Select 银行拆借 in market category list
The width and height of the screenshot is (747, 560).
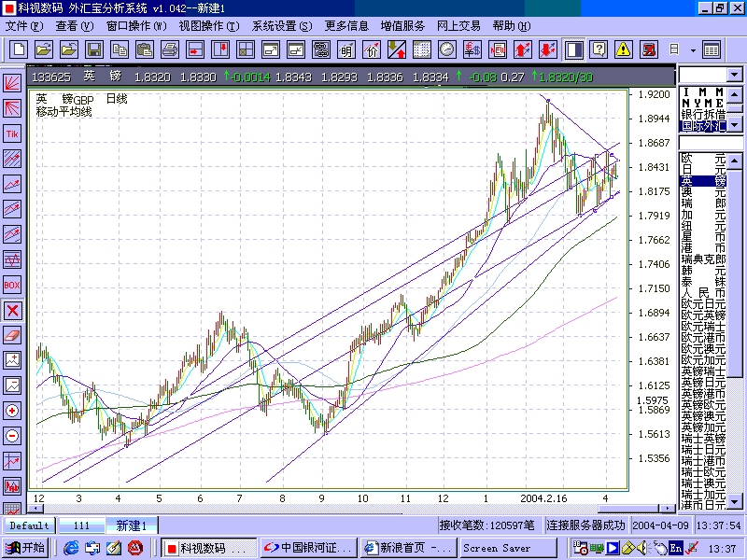tap(703, 115)
